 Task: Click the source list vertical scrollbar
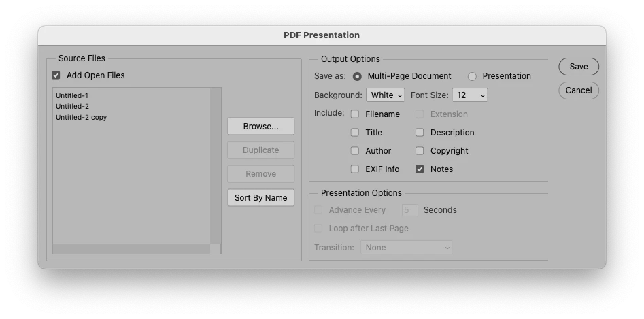point(215,166)
